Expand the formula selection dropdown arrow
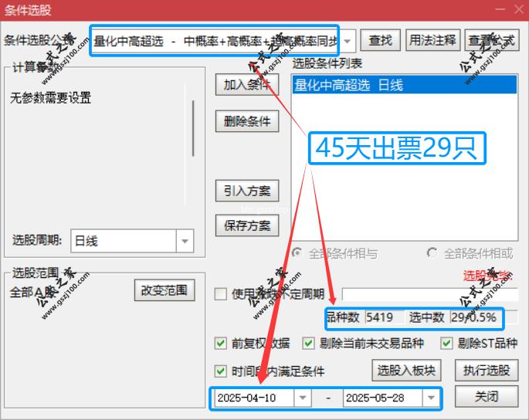This screenshot has width=529, height=420. [x=348, y=41]
